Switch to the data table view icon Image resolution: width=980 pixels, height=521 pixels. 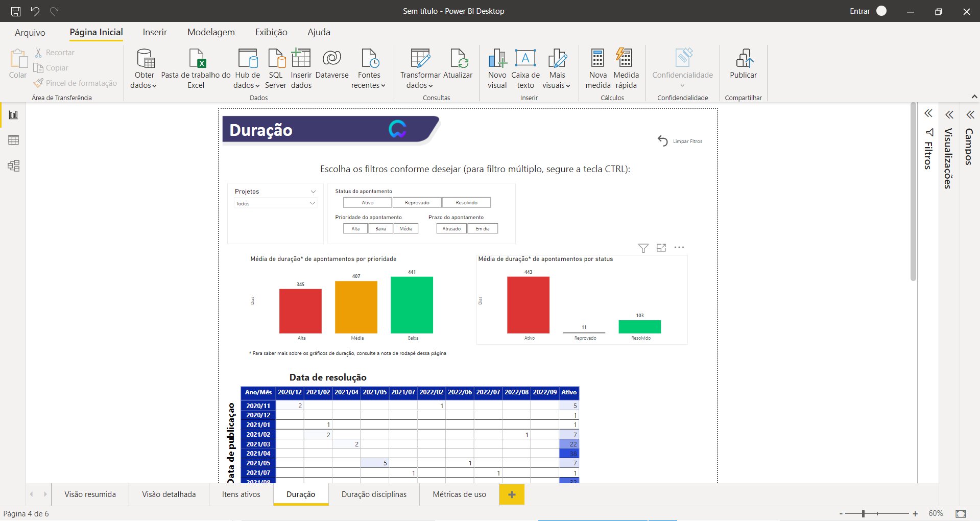14,140
